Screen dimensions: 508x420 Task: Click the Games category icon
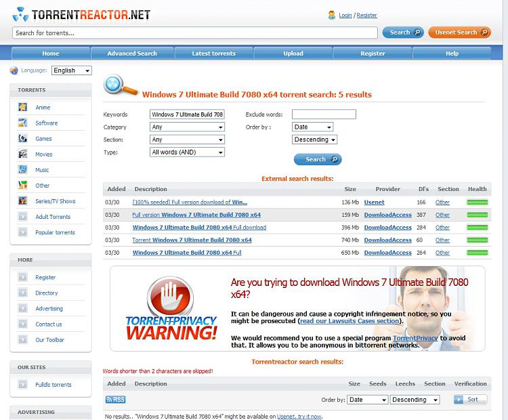[22, 138]
